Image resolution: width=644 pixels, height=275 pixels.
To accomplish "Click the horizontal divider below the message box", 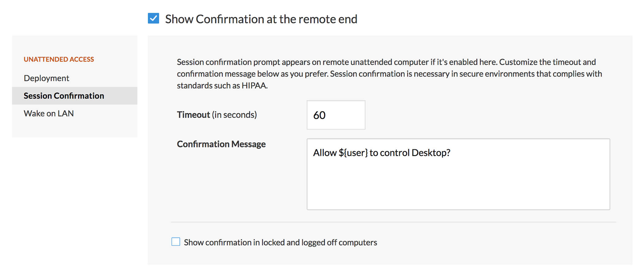I will pyautogui.click(x=393, y=222).
